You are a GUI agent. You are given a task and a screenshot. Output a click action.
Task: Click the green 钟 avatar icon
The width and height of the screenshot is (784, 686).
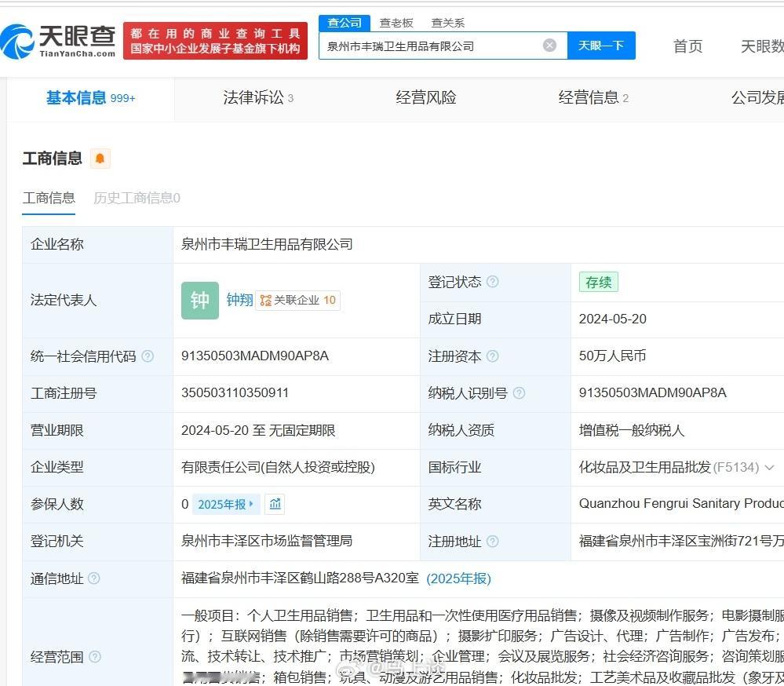200,300
